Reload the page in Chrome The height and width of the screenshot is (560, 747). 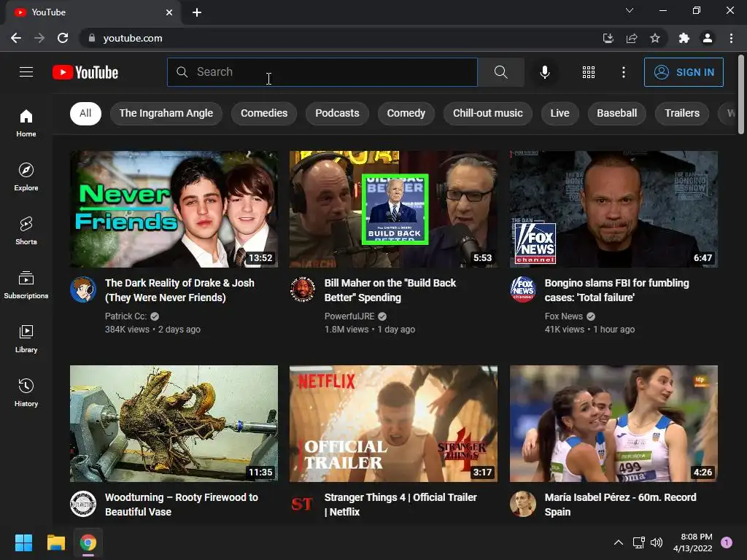point(63,38)
